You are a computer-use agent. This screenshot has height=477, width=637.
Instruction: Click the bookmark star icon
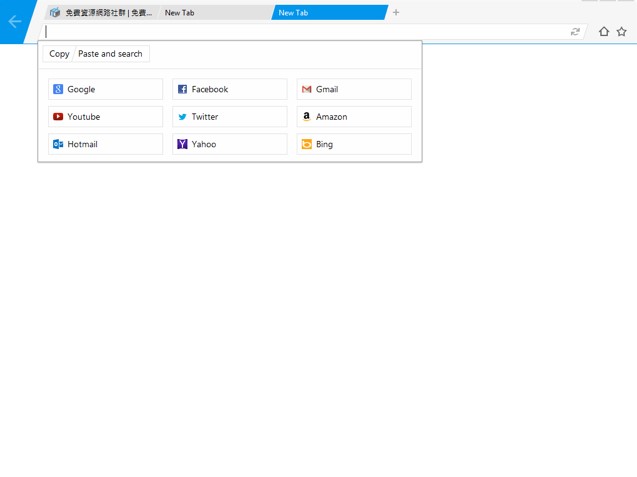[x=621, y=31]
